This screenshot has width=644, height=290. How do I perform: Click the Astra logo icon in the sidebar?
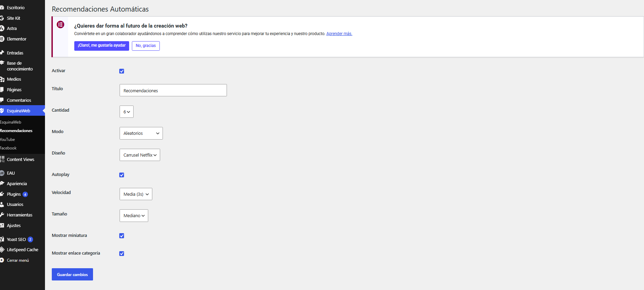pos(2,29)
